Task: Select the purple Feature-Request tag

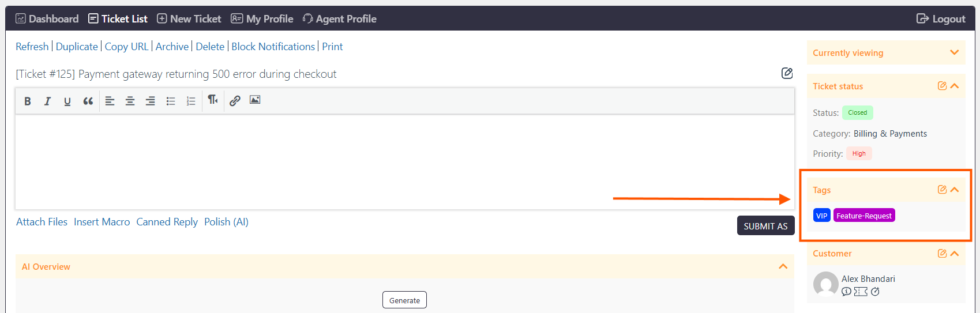Action: (x=864, y=216)
